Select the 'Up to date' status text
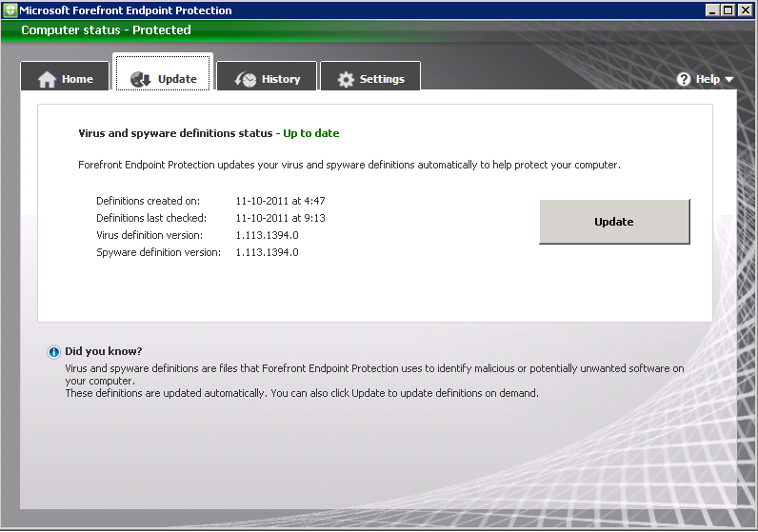Viewport: 758px width, 532px height. (x=310, y=133)
